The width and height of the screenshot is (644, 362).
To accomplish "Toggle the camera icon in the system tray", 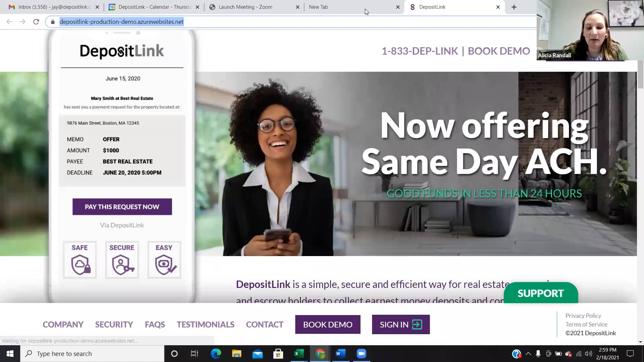I will [x=549, y=354].
